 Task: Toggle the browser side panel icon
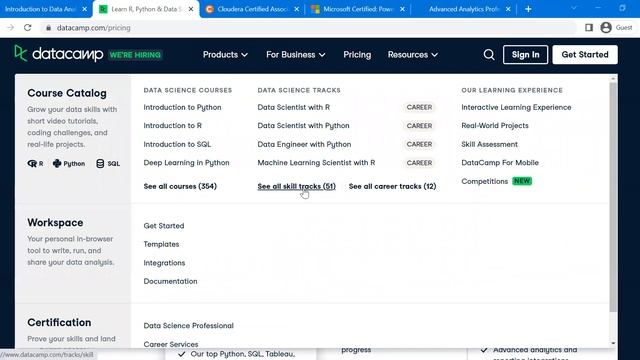click(x=589, y=27)
